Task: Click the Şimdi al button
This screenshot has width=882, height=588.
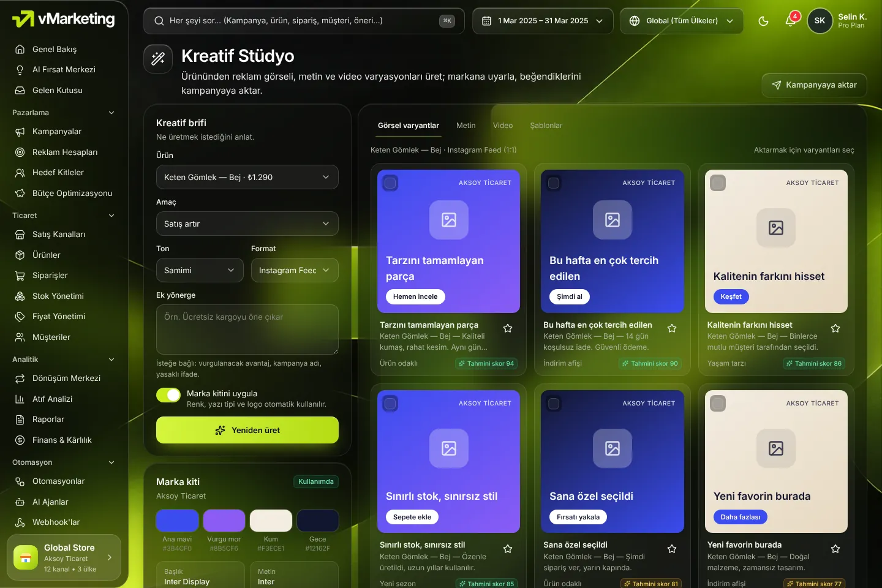Action: [x=570, y=296]
